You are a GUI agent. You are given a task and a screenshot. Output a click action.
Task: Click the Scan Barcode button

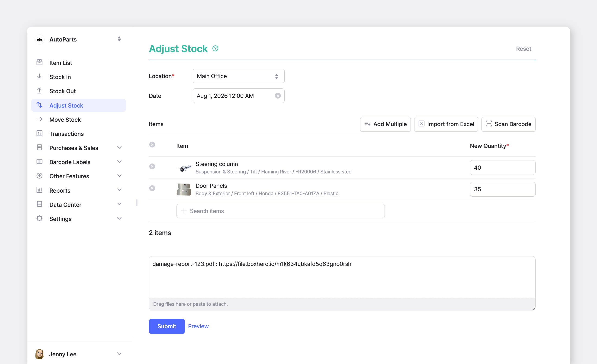tap(508, 124)
